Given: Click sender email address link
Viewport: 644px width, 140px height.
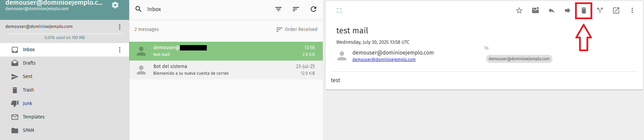Looking at the screenshot, I should [384, 60].
